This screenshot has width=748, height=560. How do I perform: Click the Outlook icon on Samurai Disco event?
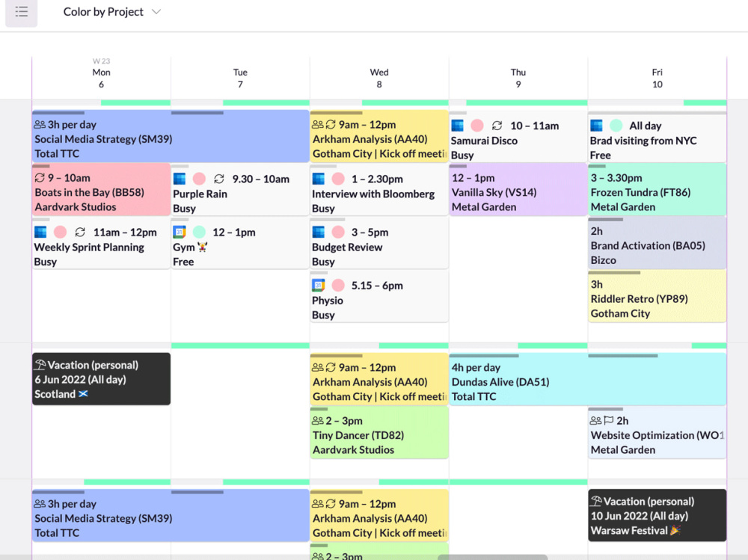coord(458,126)
